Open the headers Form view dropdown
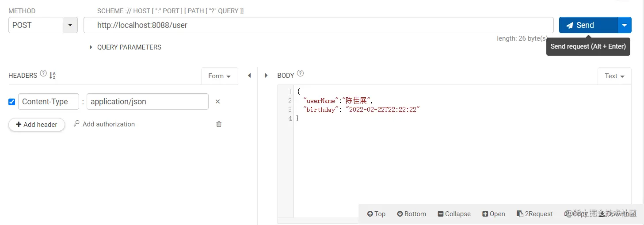Viewport: 644px width, 225px height. [219, 76]
